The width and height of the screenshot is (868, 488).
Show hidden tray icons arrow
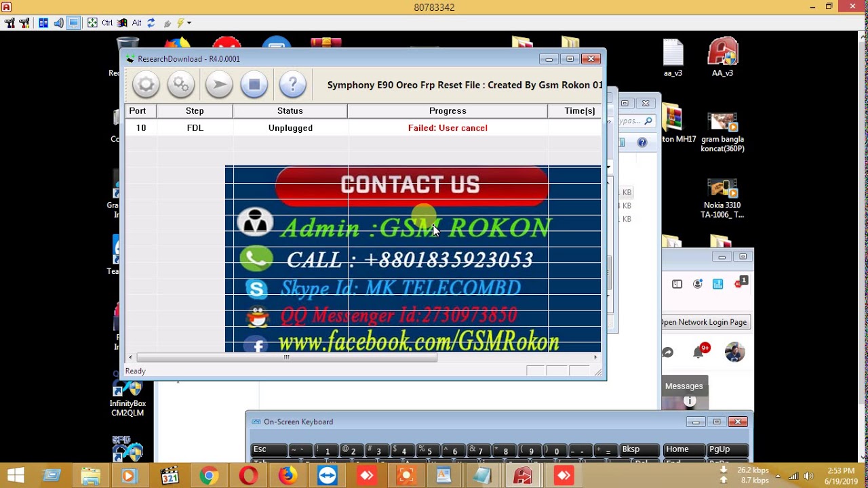(778, 476)
